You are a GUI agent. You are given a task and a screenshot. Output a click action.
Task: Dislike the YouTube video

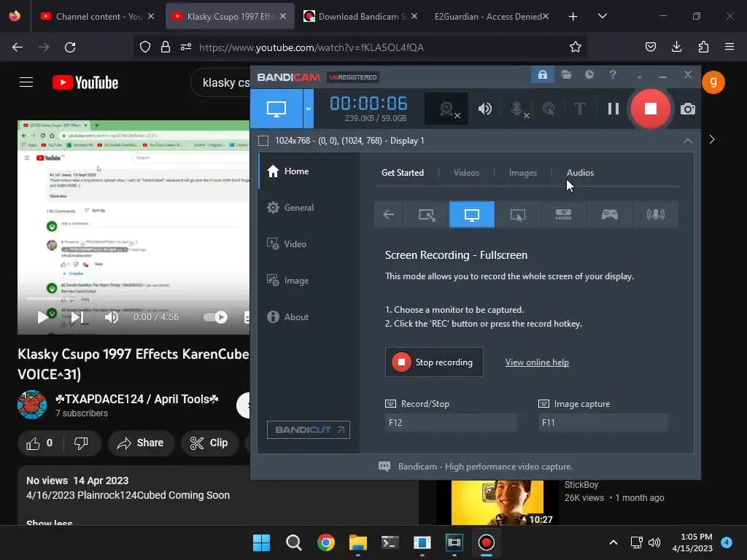click(x=81, y=443)
